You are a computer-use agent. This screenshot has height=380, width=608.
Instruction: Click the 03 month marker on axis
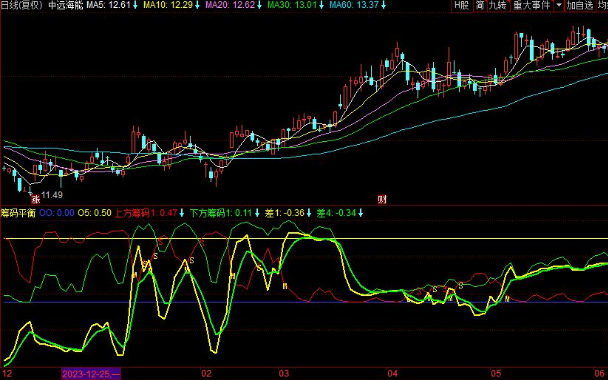(x=284, y=374)
